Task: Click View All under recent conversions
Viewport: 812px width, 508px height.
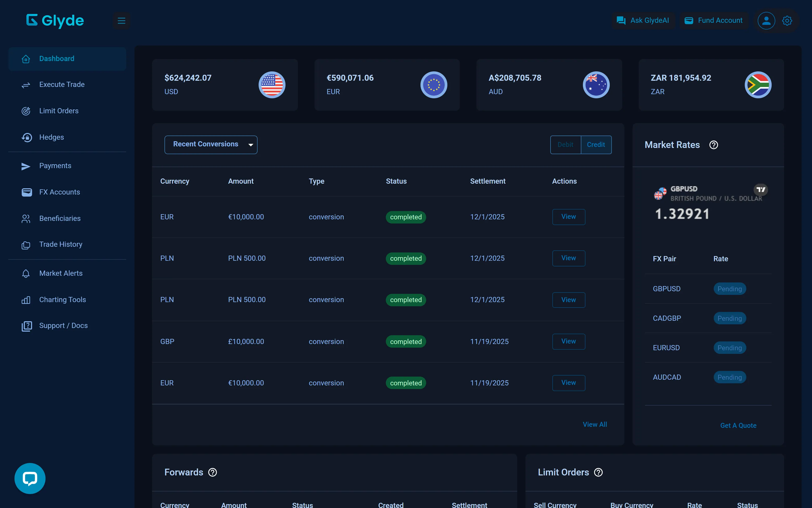Action: [595, 424]
